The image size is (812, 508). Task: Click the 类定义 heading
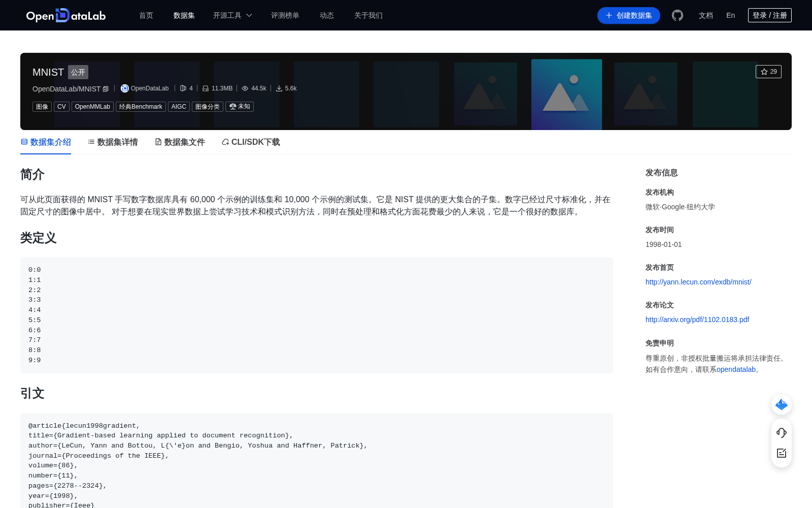(x=39, y=238)
